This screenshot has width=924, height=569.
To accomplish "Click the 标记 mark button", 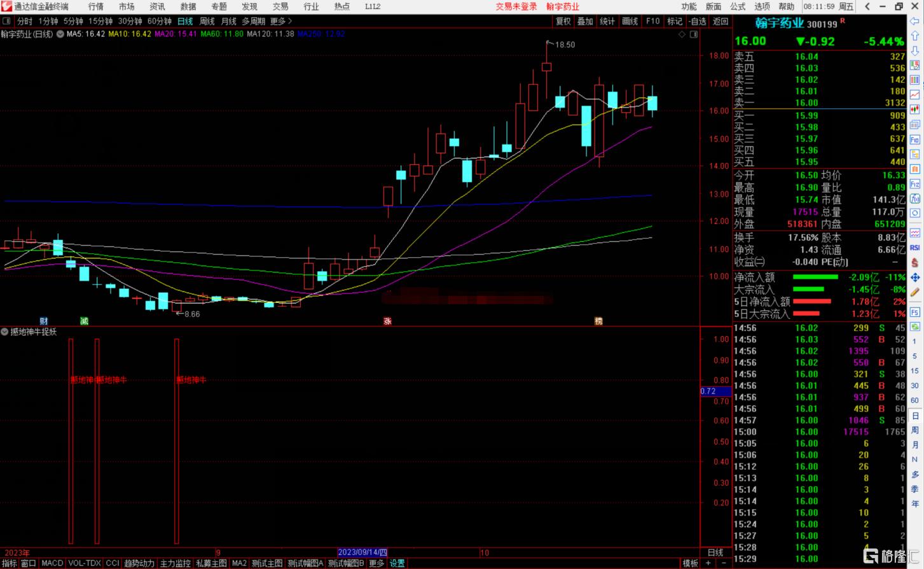I will 675,21.
